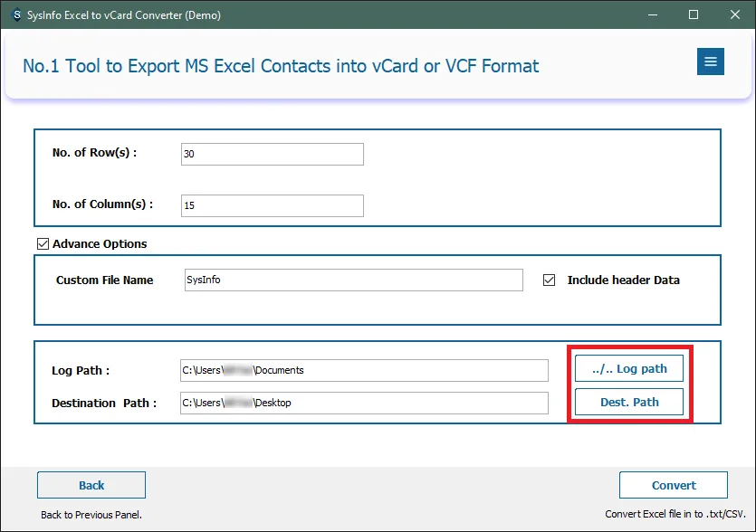Close the SysInfo converter window
The image size is (756, 532).
pyautogui.click(x=734, y=14)
